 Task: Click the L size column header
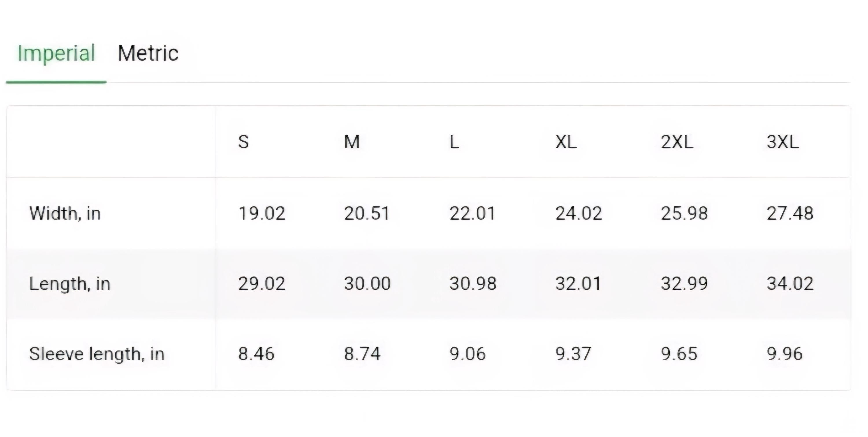tap(454, 142)
